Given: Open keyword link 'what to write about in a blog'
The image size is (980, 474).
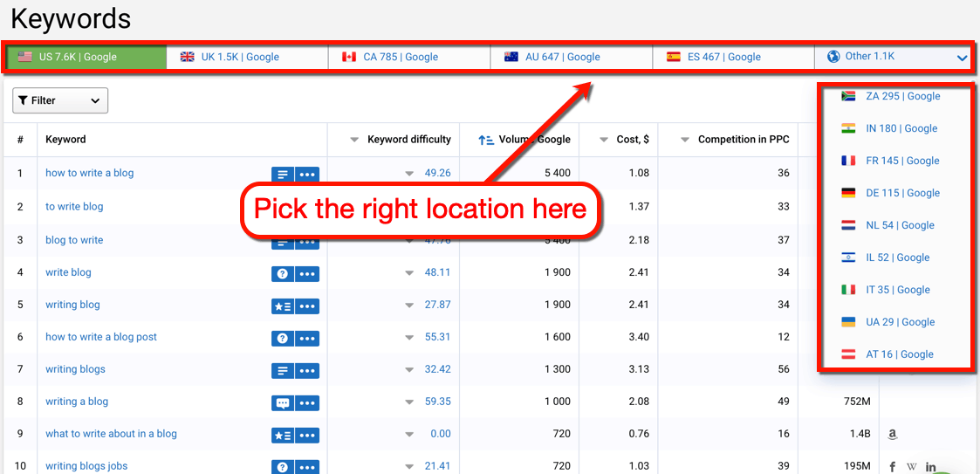Looking at the screenshot, I should click(x=111, y=433).
